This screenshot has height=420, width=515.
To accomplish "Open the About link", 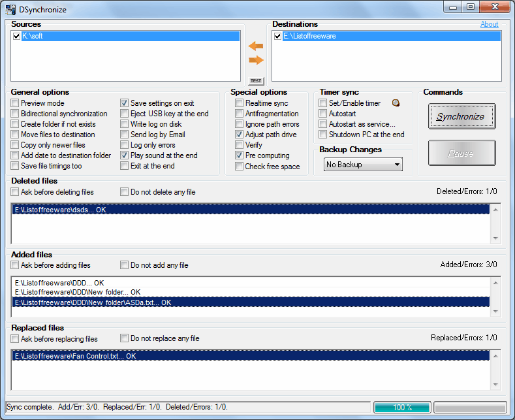I will 489,24.
